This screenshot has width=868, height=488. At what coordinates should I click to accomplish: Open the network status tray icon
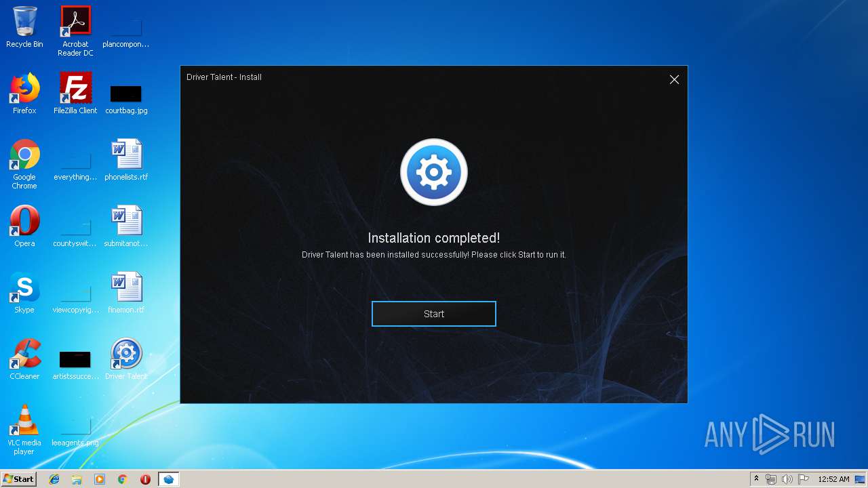(x=771, y=479)
